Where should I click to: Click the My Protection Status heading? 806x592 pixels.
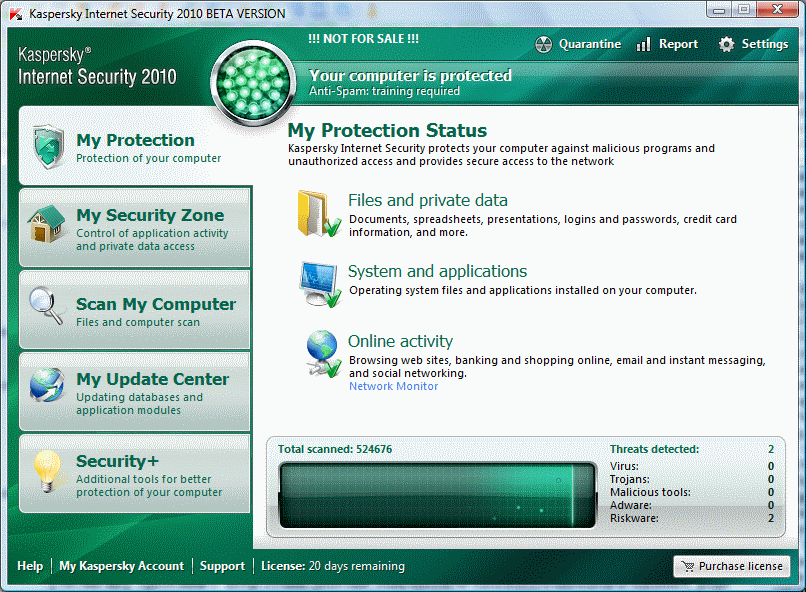387,131
